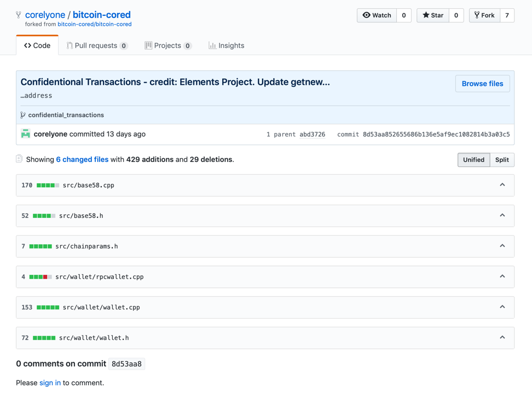The image size is (532, 393).
Task: Click the src/wallet/wallet.cpp file name
Action: pyautogui.click(x=101, y=308)
